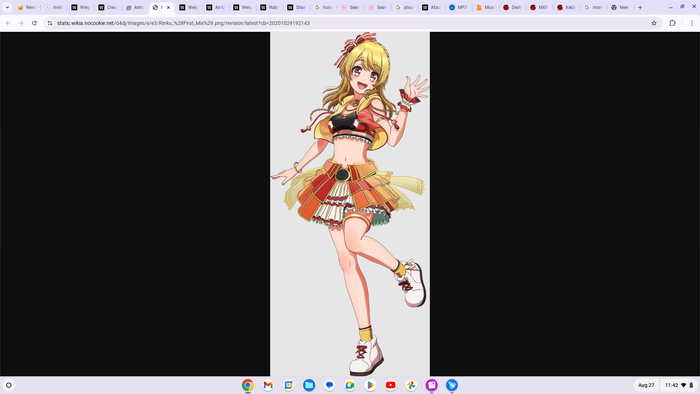700x394 pixels.
Task: Click the battery status icon
Action: coord(692,385)
